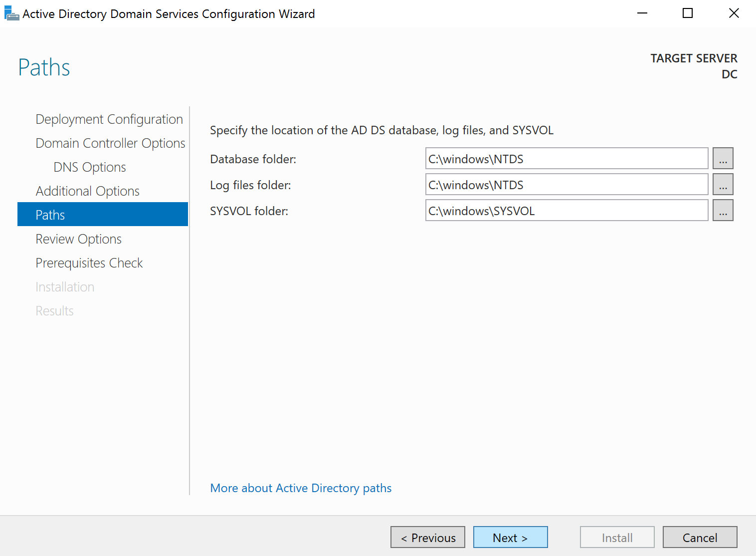Viewport: 756px width, 556px height.
Task: Click inside the SYSVOL folder field
Action: (x=566, y=210)
